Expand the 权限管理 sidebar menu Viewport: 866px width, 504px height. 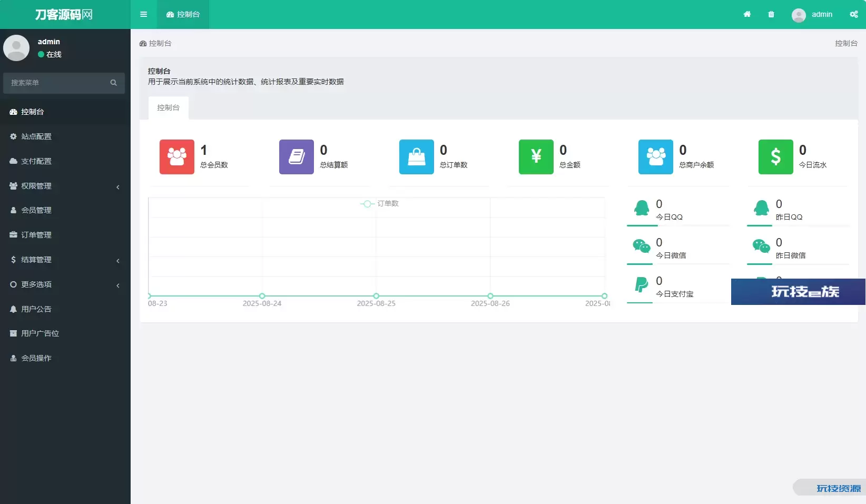(x=65, y=186)
